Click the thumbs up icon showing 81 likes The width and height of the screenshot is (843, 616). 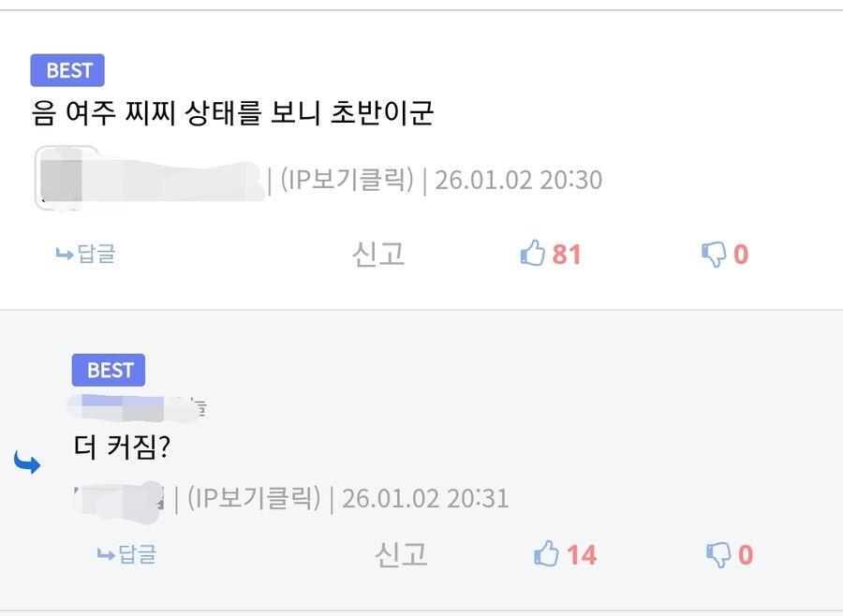[x=534, y=253]
